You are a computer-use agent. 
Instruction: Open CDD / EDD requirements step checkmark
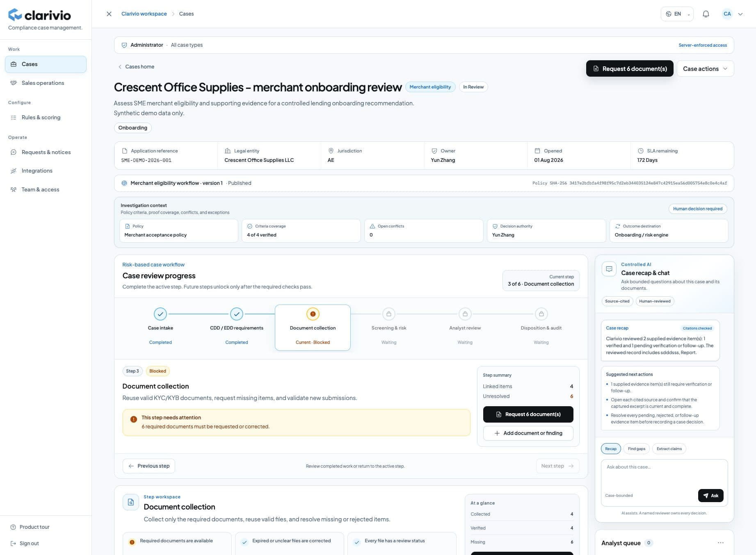237,314
